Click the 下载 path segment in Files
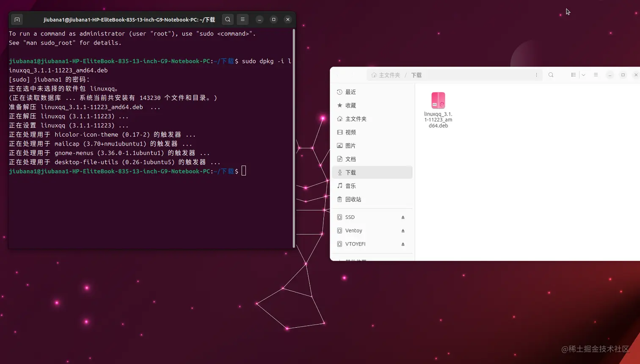Image resolution: width=640 pixels, height=364 pixels. pos(417,75)
